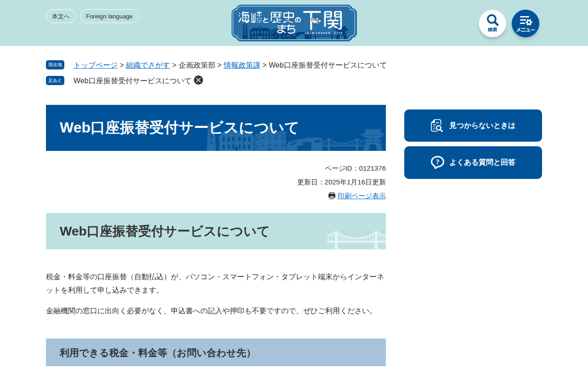Click the ページID：0121376 text
Viewport: 588px width, 368px height.
click(355, 168)
